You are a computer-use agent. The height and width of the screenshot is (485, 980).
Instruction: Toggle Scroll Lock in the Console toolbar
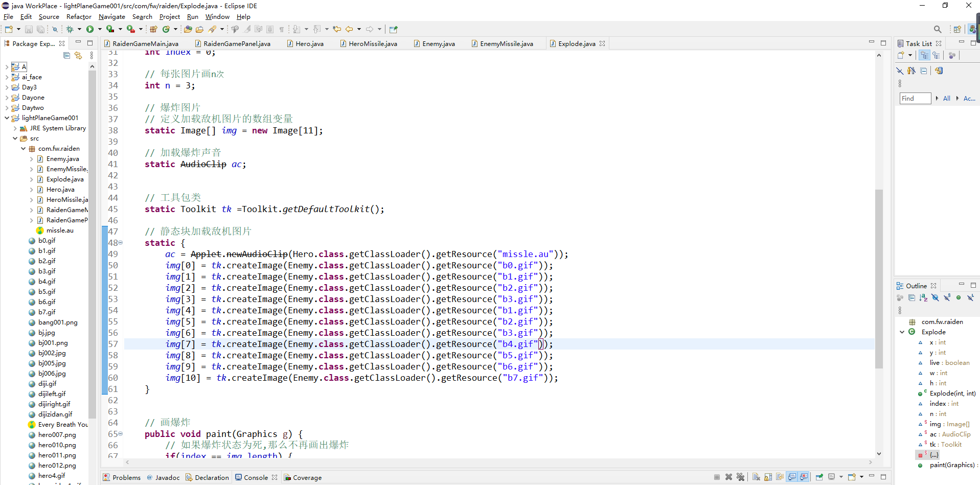coord(768,477)
